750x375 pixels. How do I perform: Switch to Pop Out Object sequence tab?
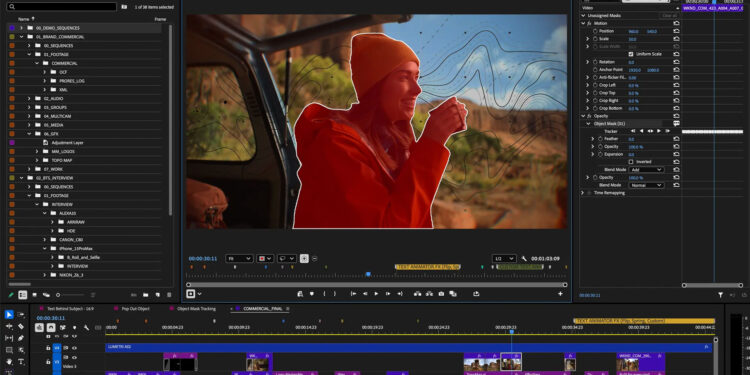(x=136, y=309)
